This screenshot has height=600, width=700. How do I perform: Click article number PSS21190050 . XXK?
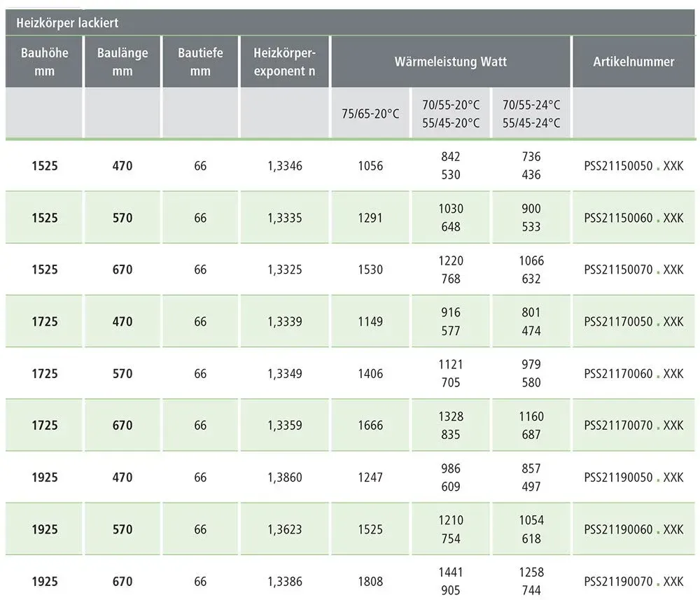pyautogui.click(x=633, y=477)
